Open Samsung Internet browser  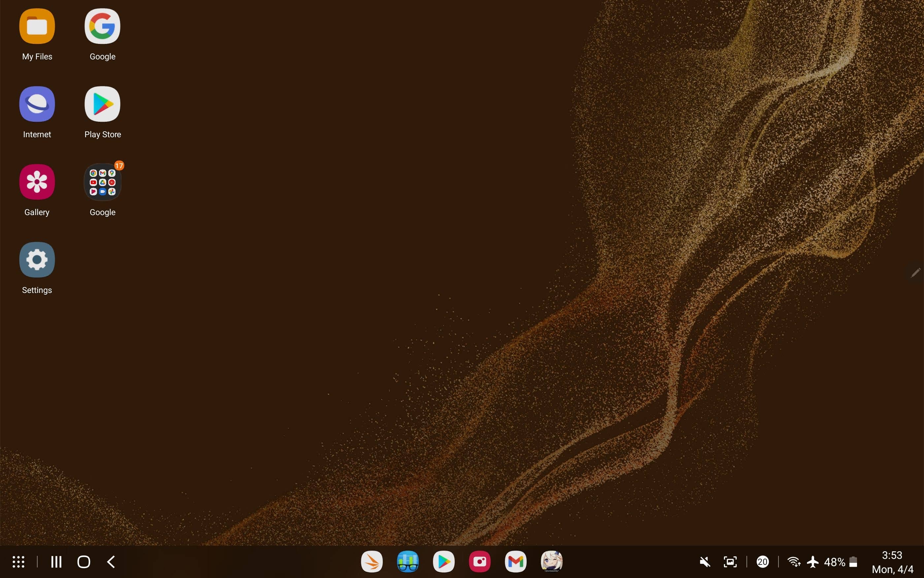click(37, 104)
